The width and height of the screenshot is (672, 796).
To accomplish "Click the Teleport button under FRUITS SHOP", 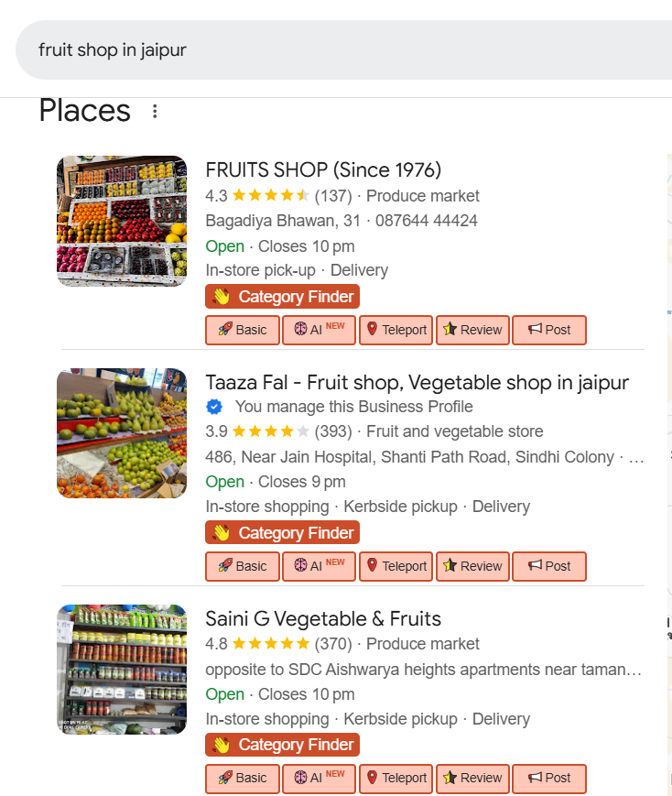I will [x=396, y=330].
